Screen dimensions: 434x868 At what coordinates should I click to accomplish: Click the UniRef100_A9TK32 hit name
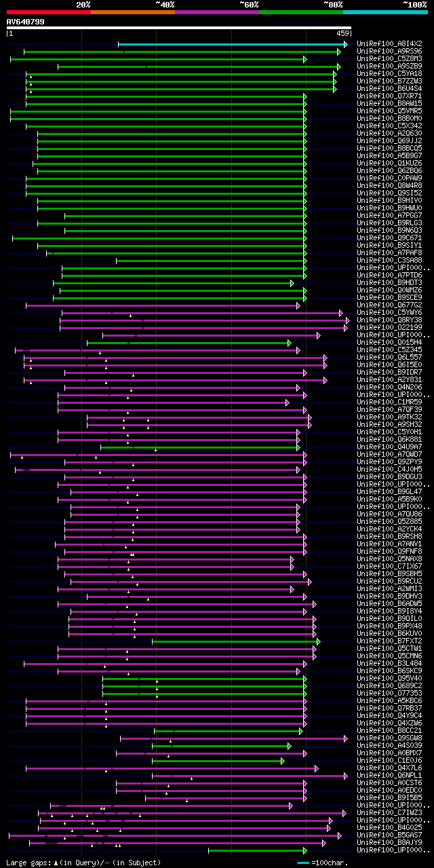click(x=389, y=417)
